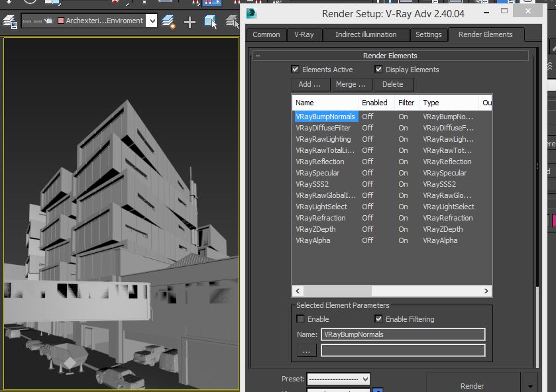Open the dropdown arrow beside Render button
The image size is (556, 392).
click(x=530, y=386)
